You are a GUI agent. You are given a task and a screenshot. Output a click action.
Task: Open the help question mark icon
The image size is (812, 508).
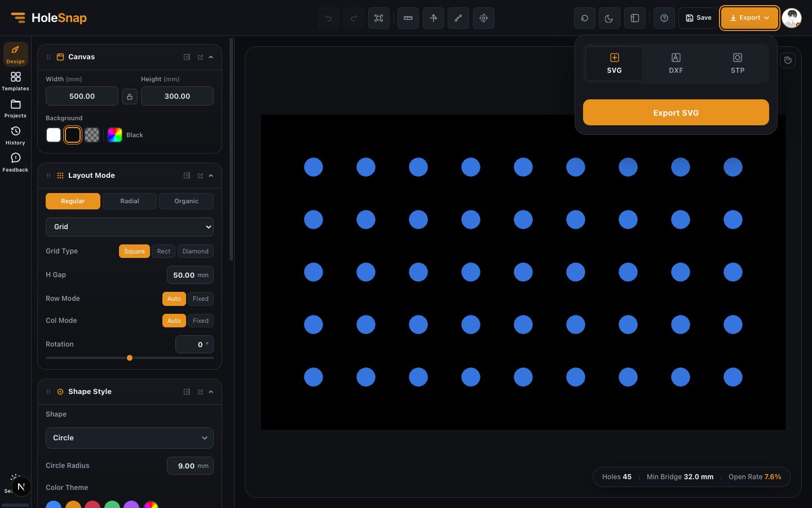664,18
